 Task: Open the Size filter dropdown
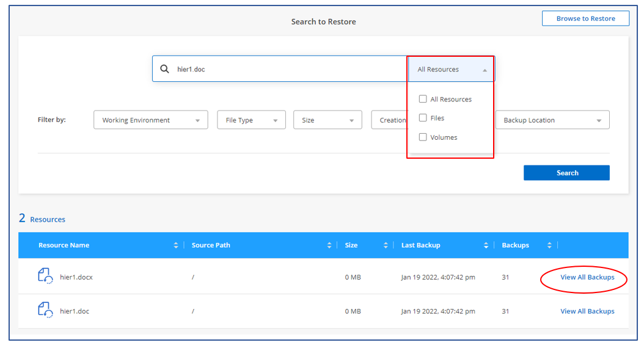pyautogui.click(x=327, y=120)
